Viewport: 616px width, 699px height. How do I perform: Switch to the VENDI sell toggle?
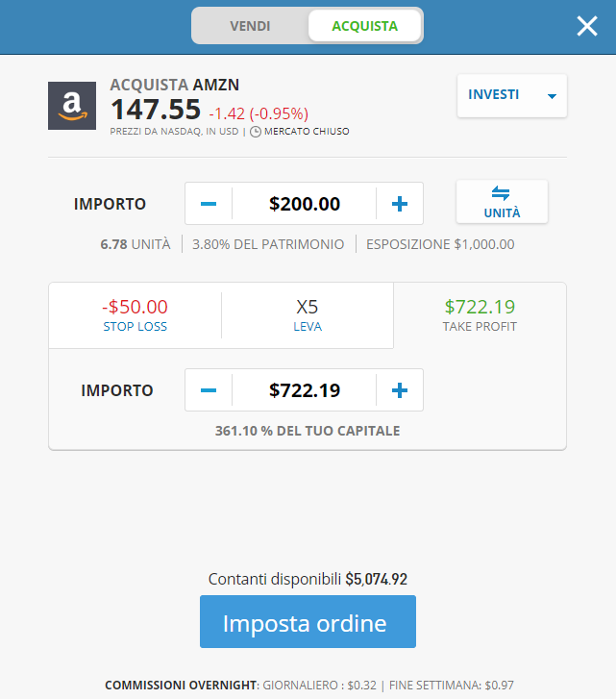pyautogui.click(x=250, y=26)
